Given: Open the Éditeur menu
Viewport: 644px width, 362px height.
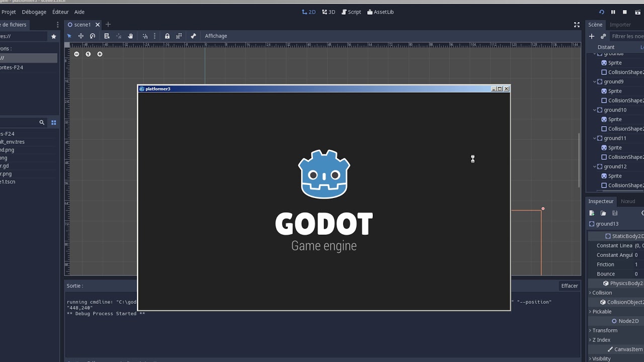Looking at the screenshot, I should coord(60,12).
